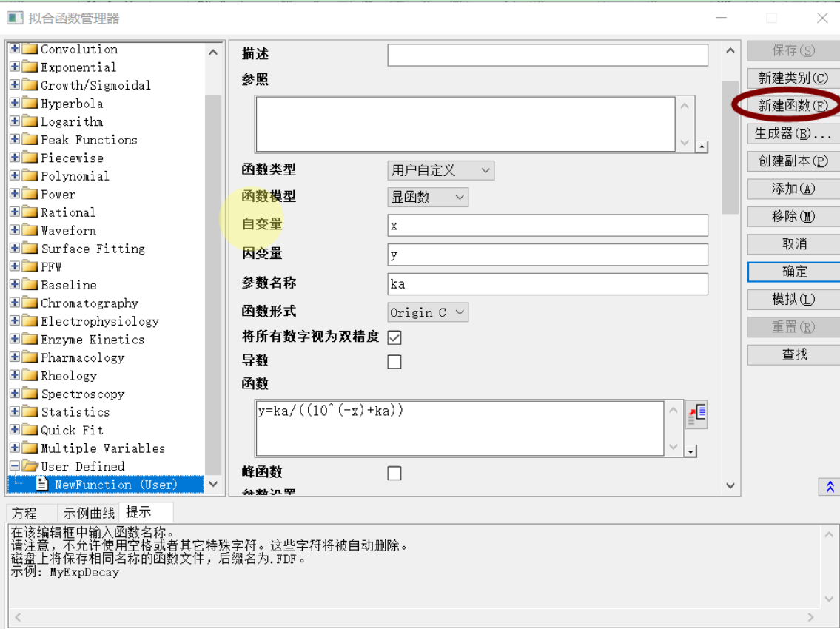Click small expand button below formula box
Viewport: 840px width, 629px height.
691,451
